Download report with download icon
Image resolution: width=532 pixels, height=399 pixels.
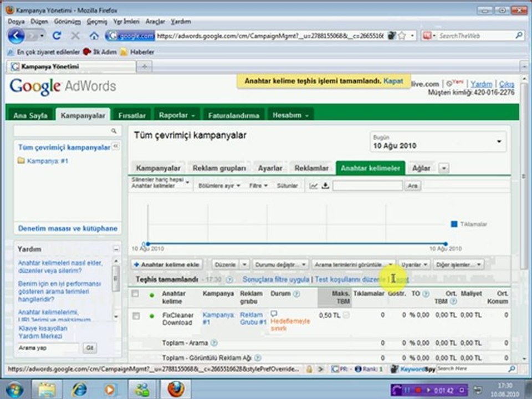(x=325, y=186)
